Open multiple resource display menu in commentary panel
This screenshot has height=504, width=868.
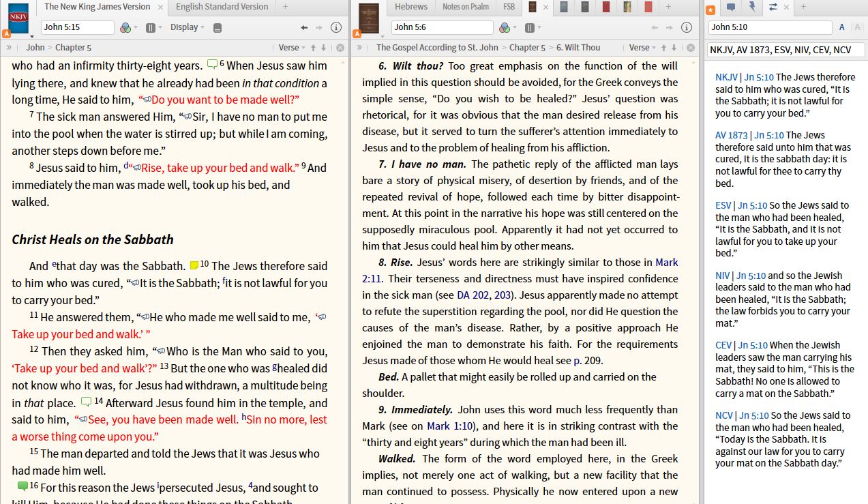pos(530,27)
